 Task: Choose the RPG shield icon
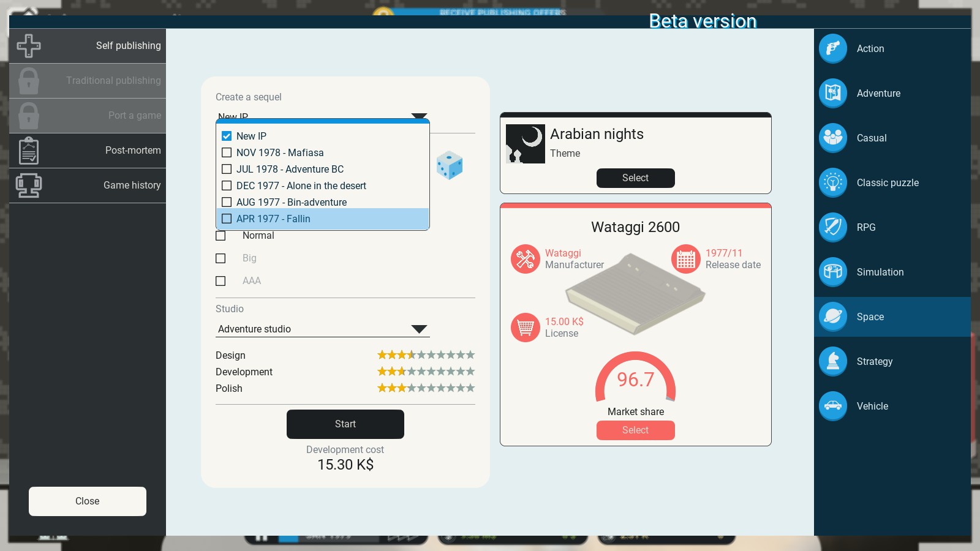point(833,228)
